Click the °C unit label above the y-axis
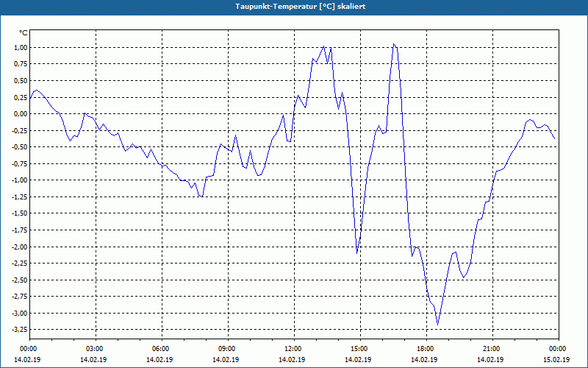Image resolution: width=588 pixels, height=368 pixels. pyautogui.click(x=23, y=33)
